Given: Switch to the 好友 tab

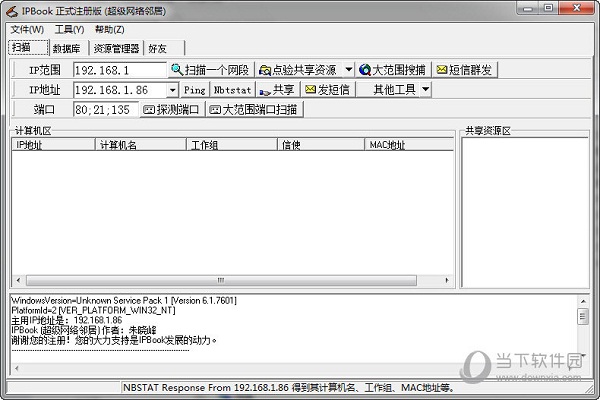Looking at the screenshot, I should [x=164, y=48].
